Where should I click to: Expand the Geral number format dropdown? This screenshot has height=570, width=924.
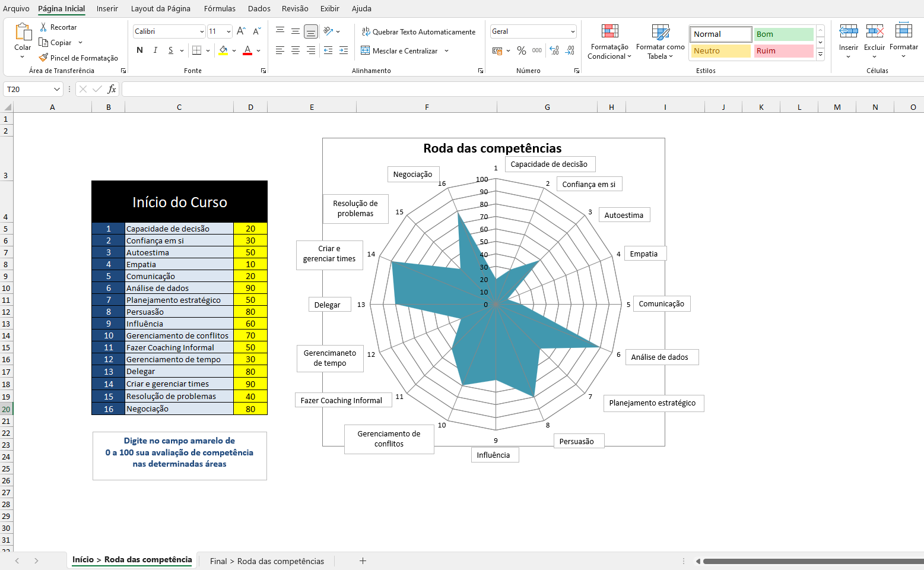(573, 31)
